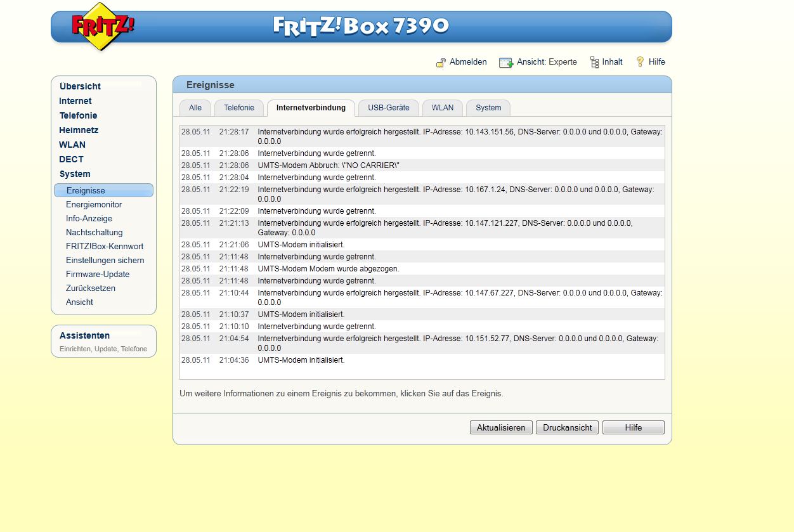Click 21:22:09 'Internetverbindung wurde getrennt' event
The width and height of the screenshot is (794, 532).
(x=422, y=211)
